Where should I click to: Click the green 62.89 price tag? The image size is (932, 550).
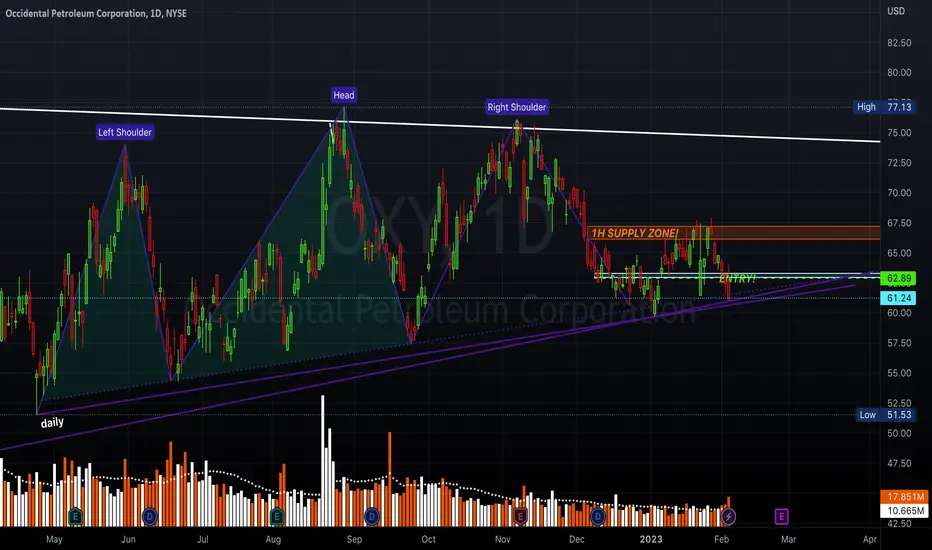tap(898, 278)
